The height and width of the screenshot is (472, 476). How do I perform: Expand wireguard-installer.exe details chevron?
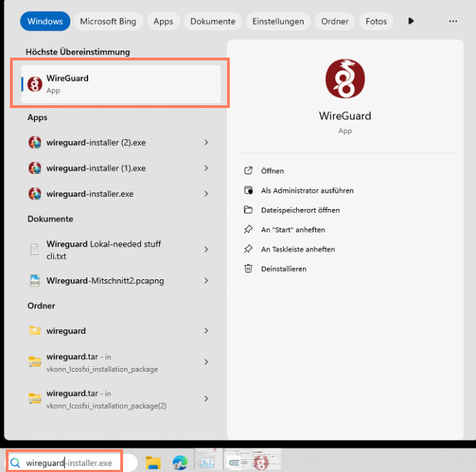point(206,194)
